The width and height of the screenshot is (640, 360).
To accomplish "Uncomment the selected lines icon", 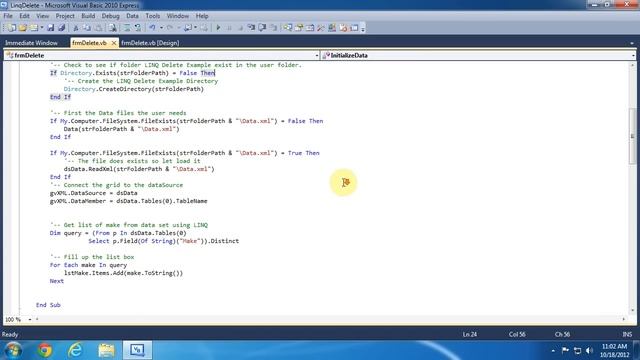I will point(138,28).
